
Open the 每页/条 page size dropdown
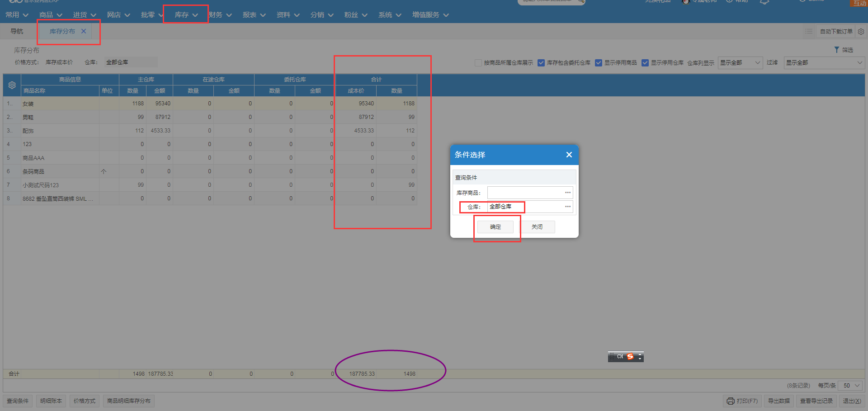pos(850,386)
